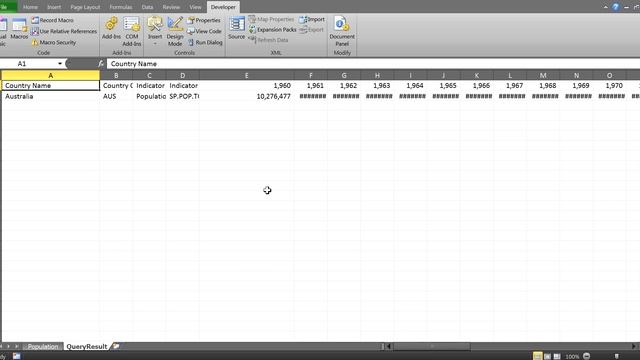Select the 1,965 header cell

click(x=443, y=86)
